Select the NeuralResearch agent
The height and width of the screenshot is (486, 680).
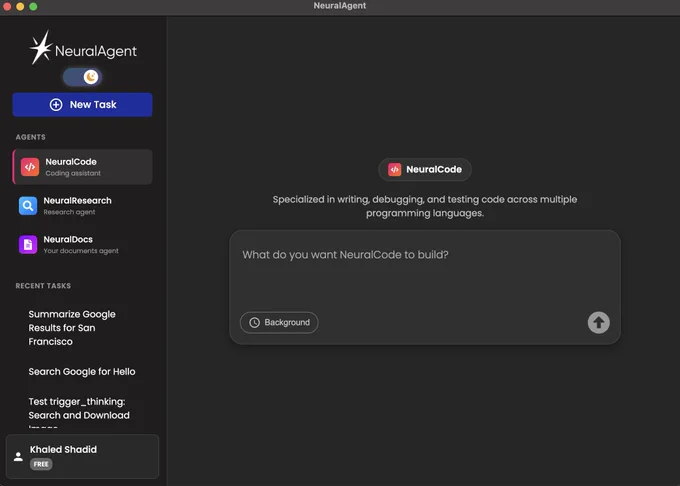(82, 206)
